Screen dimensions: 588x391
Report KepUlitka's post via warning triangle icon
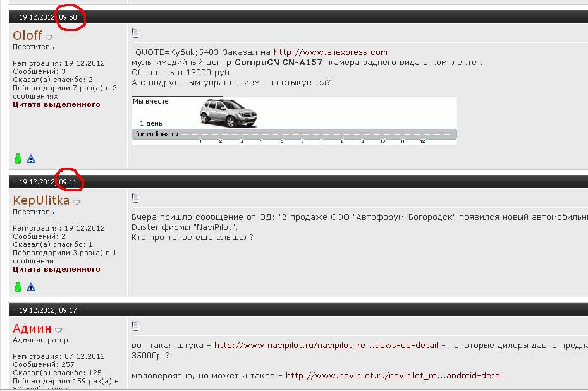pyautogui.click(x=31, y=287)
